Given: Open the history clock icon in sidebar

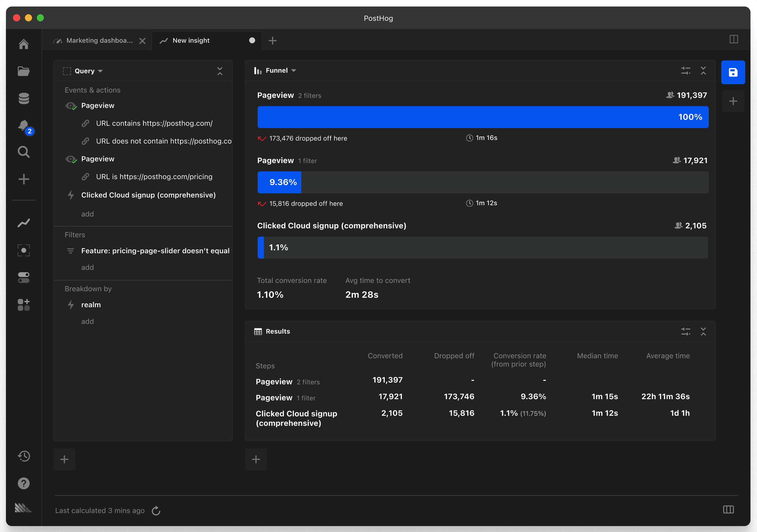Looking at the screenshot, I should (23, 456).
